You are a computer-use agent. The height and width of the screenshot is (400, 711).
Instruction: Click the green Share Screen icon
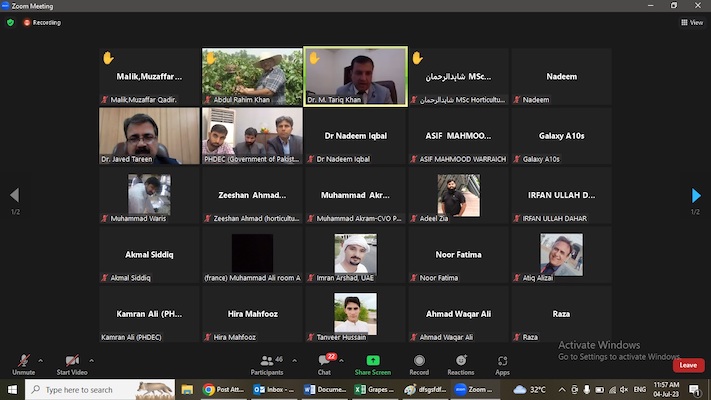coord(373,361)
